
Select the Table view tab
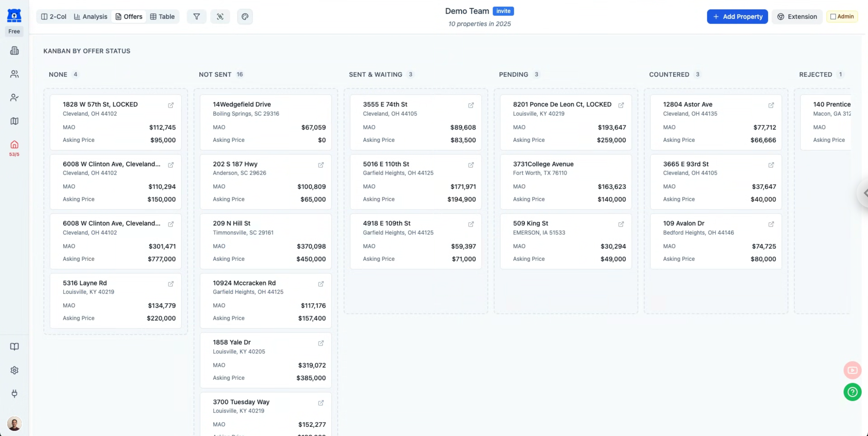pos(162,17)
